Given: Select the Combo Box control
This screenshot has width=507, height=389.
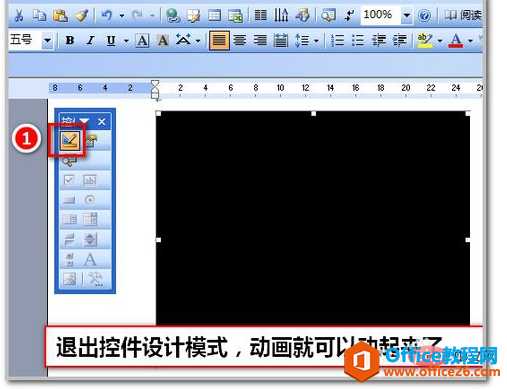Looking at the screenshot, I should click(90, 219).
